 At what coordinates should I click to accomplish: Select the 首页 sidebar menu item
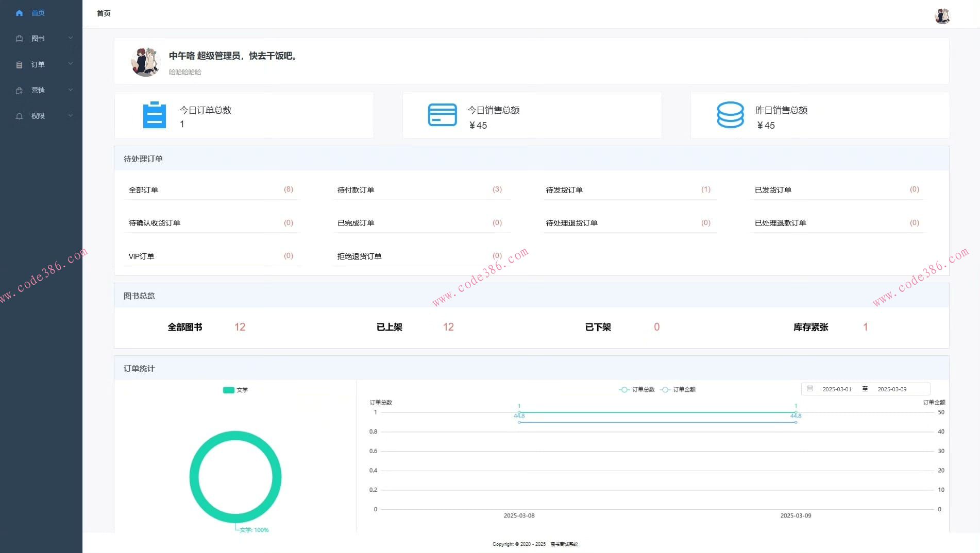point(38,13)
